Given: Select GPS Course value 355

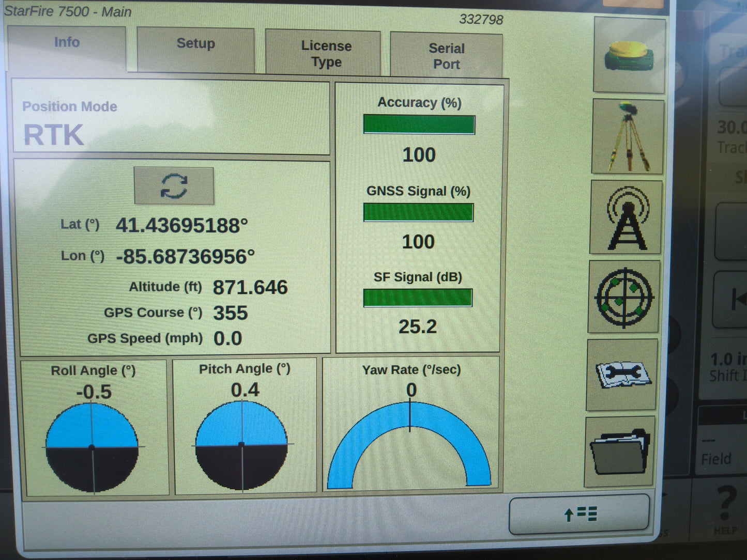Looking at the screenshot, I should (x=231, y=313).
